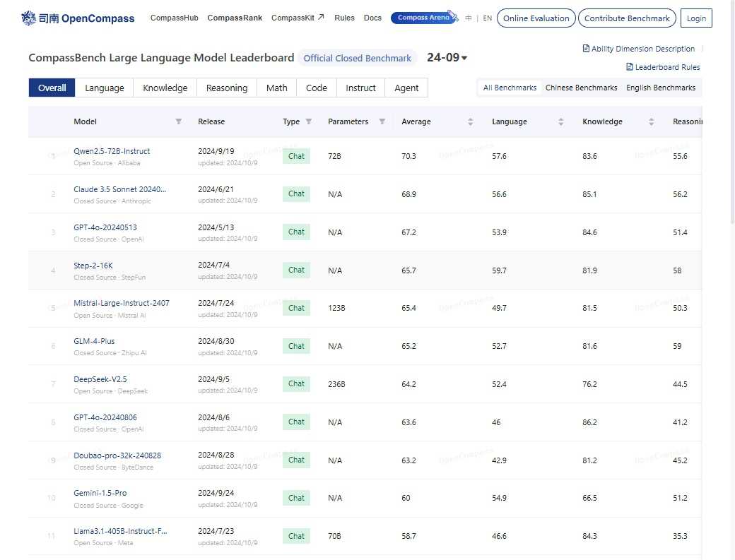This screenshot has height=560, width=735.
Task: Open the GLM-4-Plus model link
Action: click(94, 341)
